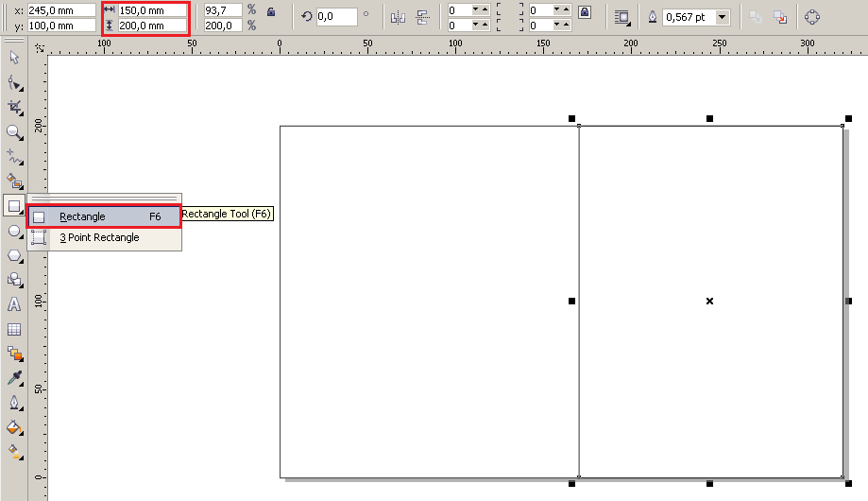This screenshot has width=868, height=501.
Task: Choose Rectangle F6 from flyout menu
Action: pos(104,216)
